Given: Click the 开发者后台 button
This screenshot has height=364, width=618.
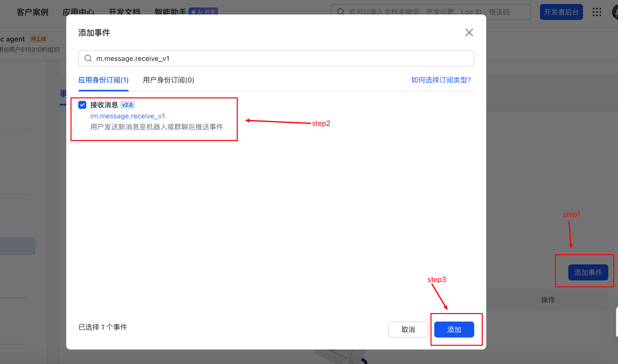Looking at the screenshot, I should (561, 12).
